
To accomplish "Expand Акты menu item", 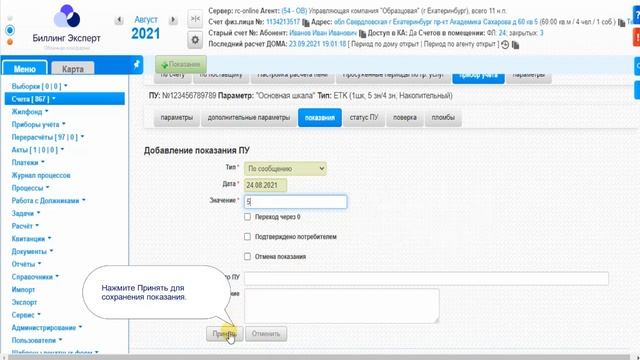I will (38, 149).
